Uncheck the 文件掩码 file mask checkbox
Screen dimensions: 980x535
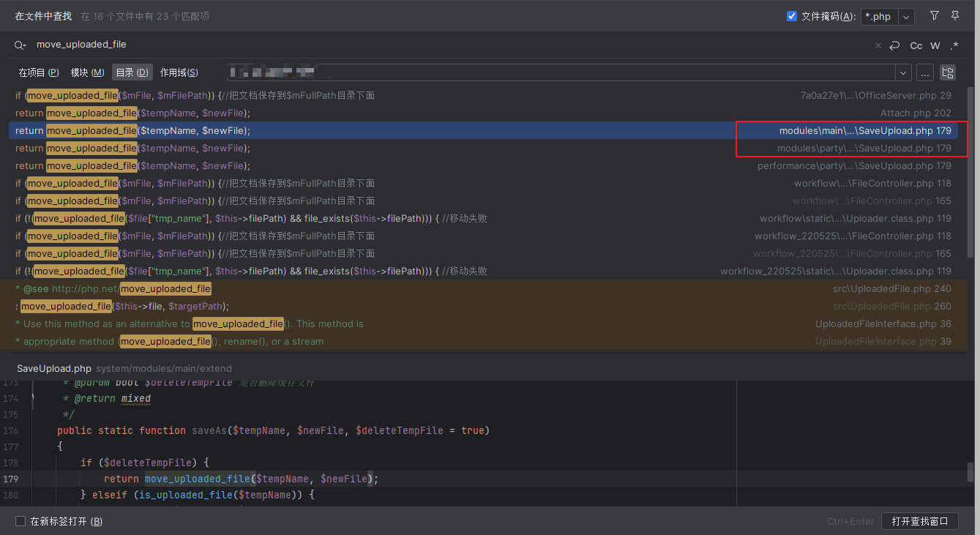[792, 16]
